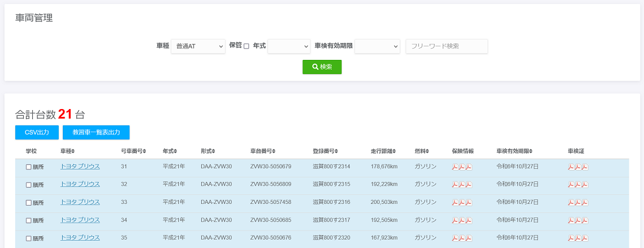Check the 膳所 checkbox for car number 31
Screen dimensions: 644x248
click(29, 167)
